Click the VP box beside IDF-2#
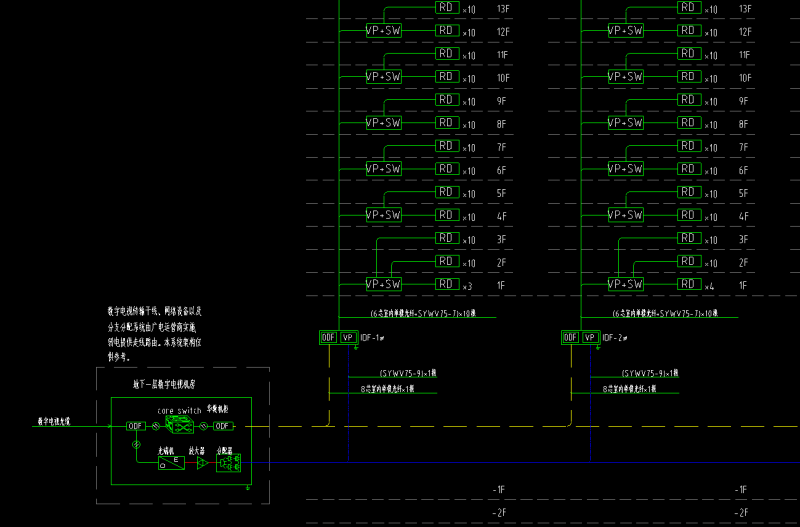Screen dimensions: 800x527 click(x=590, y=338)
